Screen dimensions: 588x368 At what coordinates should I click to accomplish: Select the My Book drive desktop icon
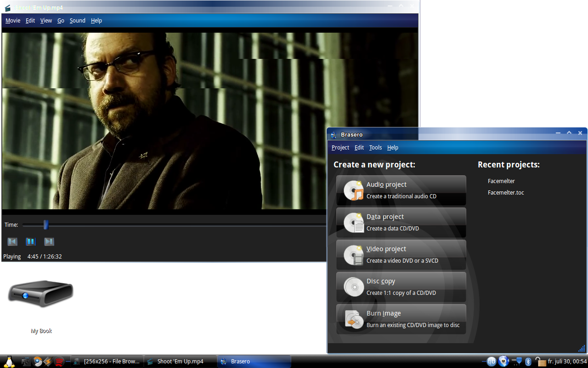41,294
